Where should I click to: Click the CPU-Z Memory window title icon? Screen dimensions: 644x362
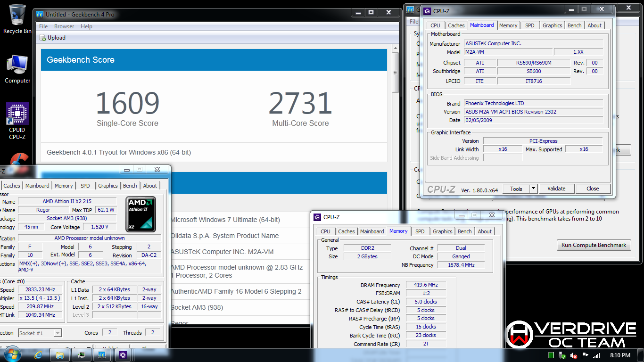tap(317, 217)
